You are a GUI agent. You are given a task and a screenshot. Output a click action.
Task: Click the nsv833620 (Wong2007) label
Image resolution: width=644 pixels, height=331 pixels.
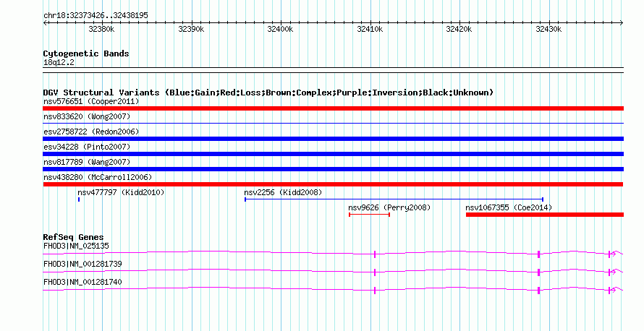[x=87, y=116]
